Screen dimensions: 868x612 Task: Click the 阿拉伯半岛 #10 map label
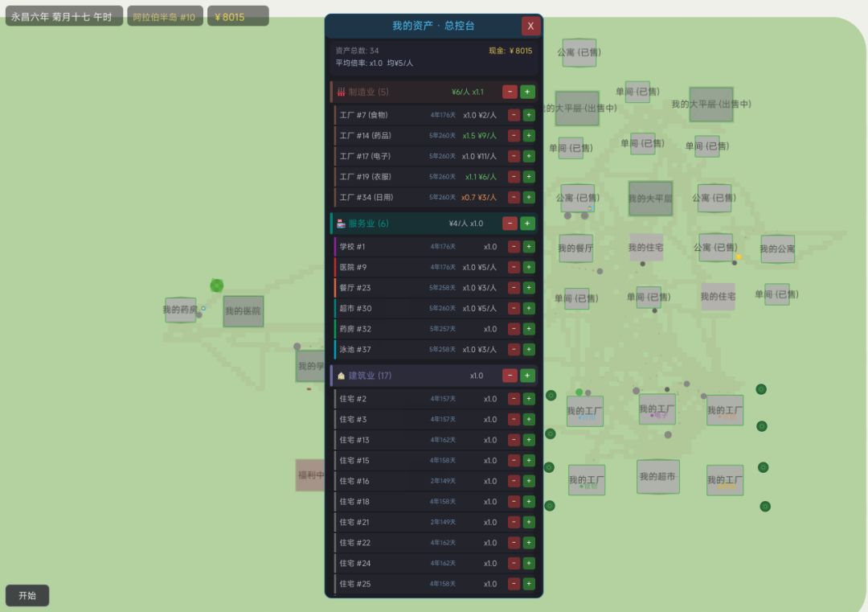(165, 17)
